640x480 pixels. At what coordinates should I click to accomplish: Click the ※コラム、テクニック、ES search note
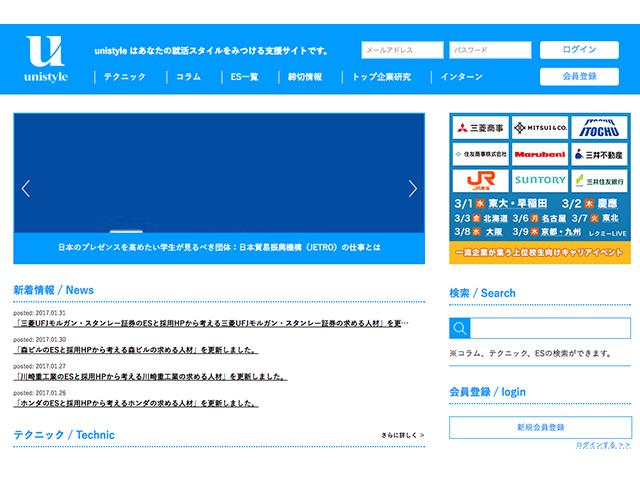point(530,353)
